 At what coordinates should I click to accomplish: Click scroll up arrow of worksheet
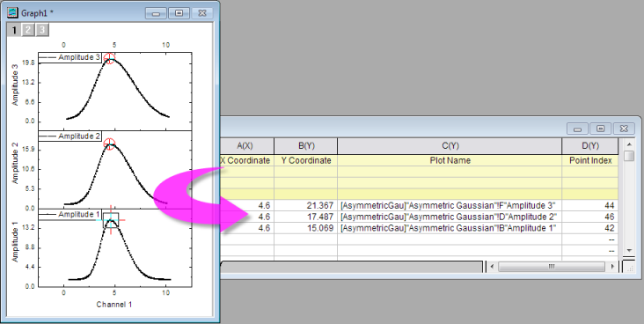click(x=629, y=144)
